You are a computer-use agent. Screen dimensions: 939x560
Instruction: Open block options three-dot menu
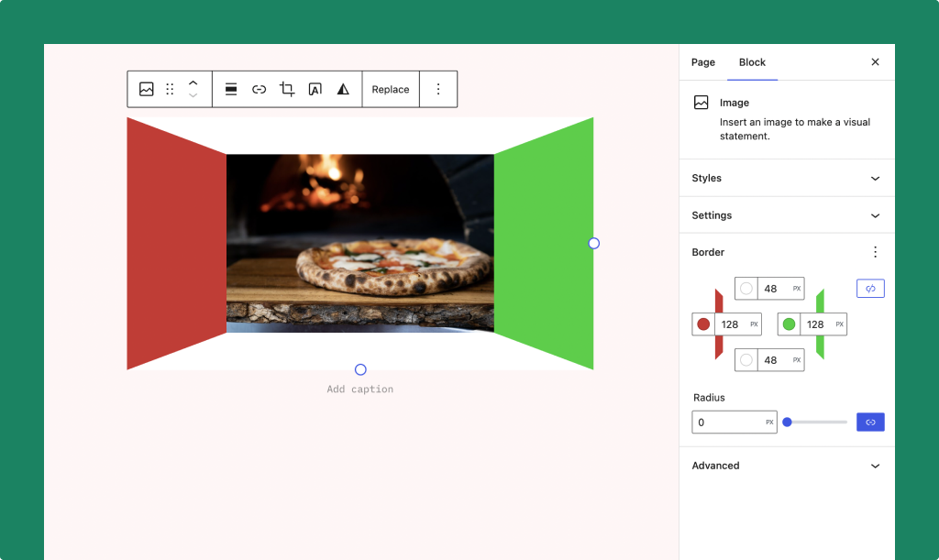pos(438,89)
